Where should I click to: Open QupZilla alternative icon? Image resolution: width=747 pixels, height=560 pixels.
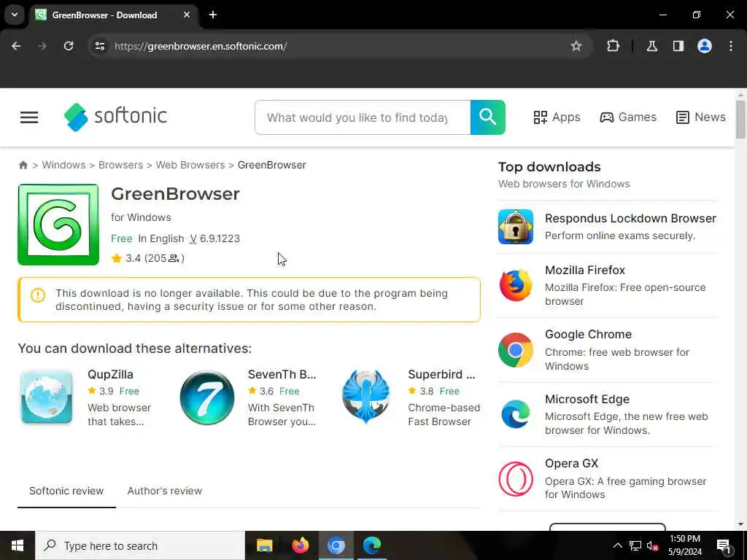46,397
